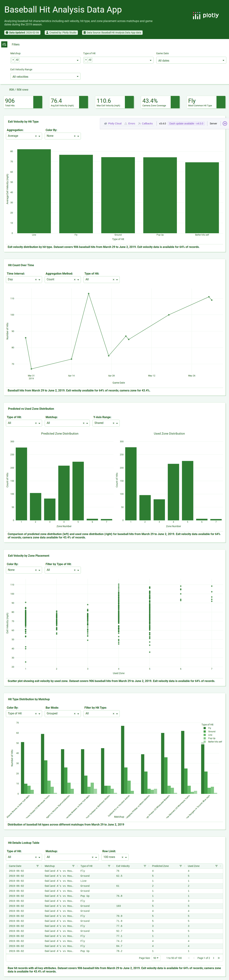The height and width of the screenshot is (980, 229).
Task: Open the filters panel settings icon
Action: pyautogui.click(x=4, y=45)
